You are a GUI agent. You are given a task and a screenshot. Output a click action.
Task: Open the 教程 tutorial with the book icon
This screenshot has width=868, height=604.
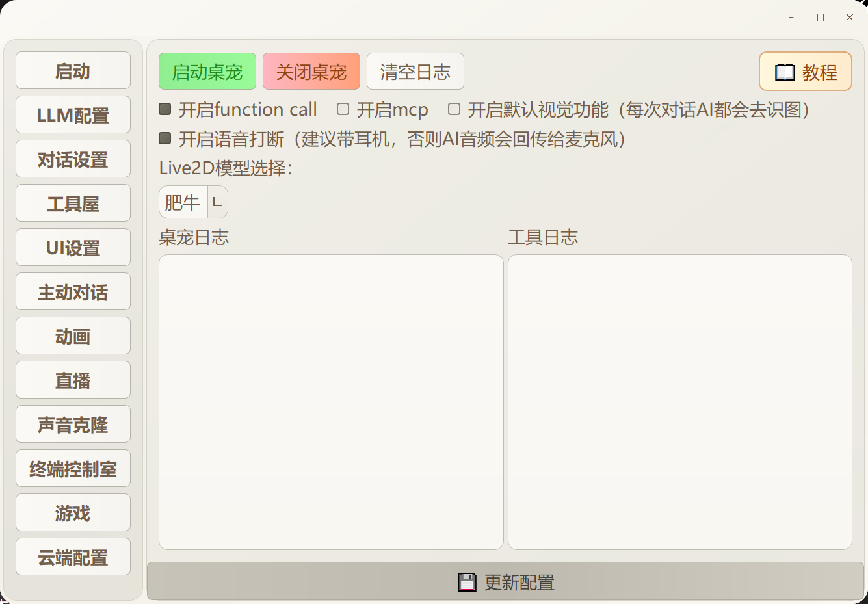(x=805, y=72)
